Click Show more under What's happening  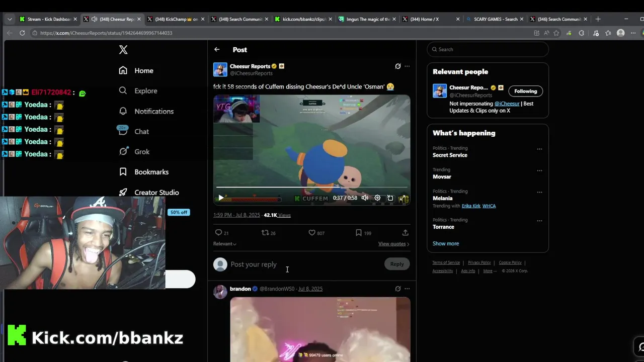[446, 243]
